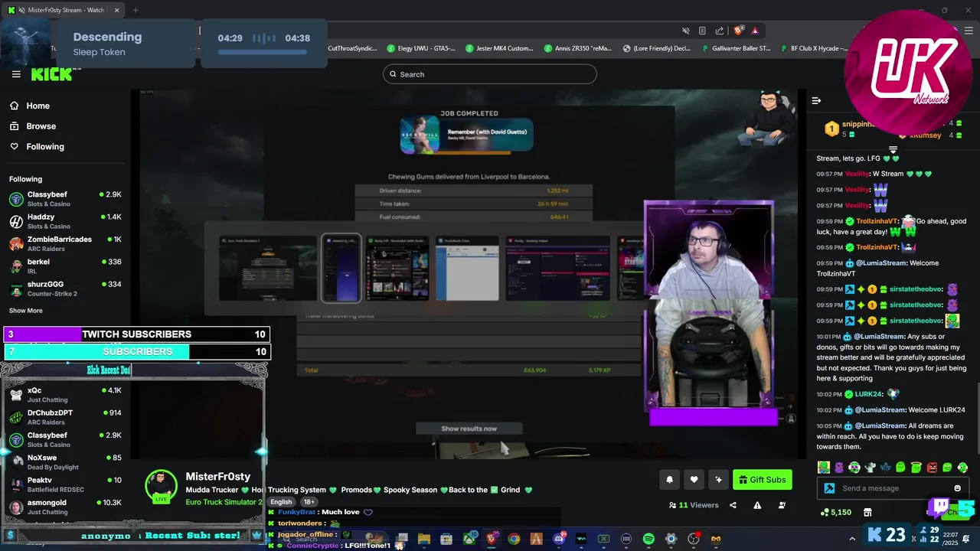Click the 18+ stream tag
This screenshot has height=551, width=980.
pos(309,502)
